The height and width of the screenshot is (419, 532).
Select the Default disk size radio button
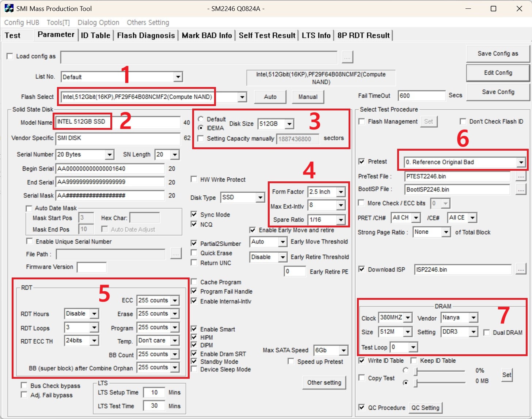pos(201,119)
